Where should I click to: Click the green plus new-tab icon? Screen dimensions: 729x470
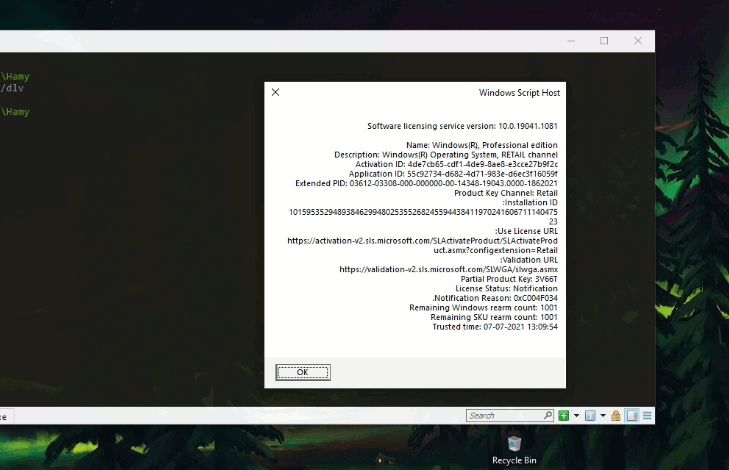563,415
